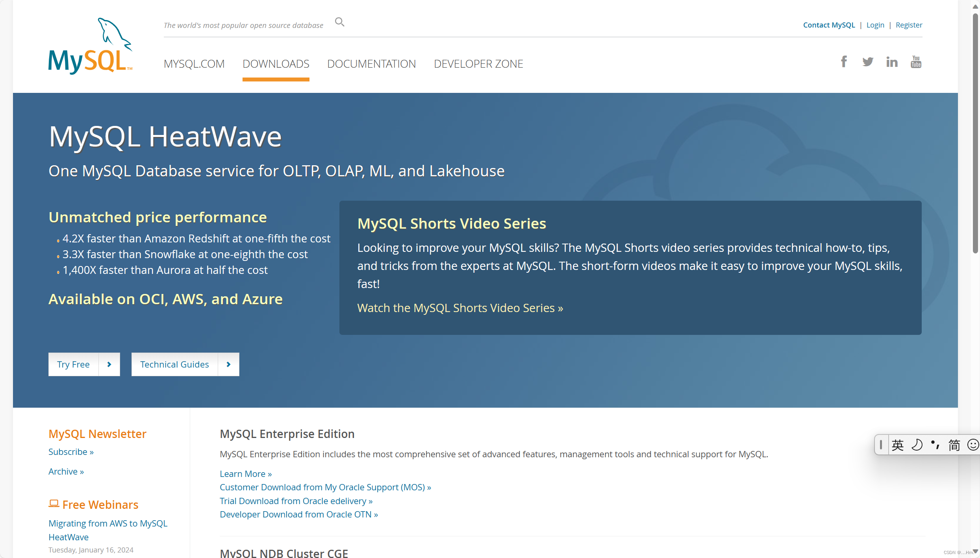Click the arrow next to Technical Guides
Viewport: 980px width, 558px height.
(228, 364)
